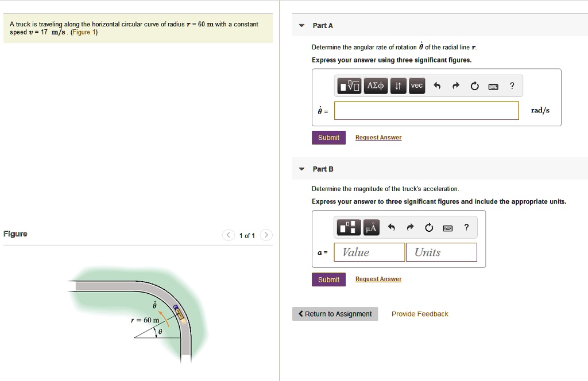Insert a vector using the vec icon
The image size is (588, 381).
point(416,85)
